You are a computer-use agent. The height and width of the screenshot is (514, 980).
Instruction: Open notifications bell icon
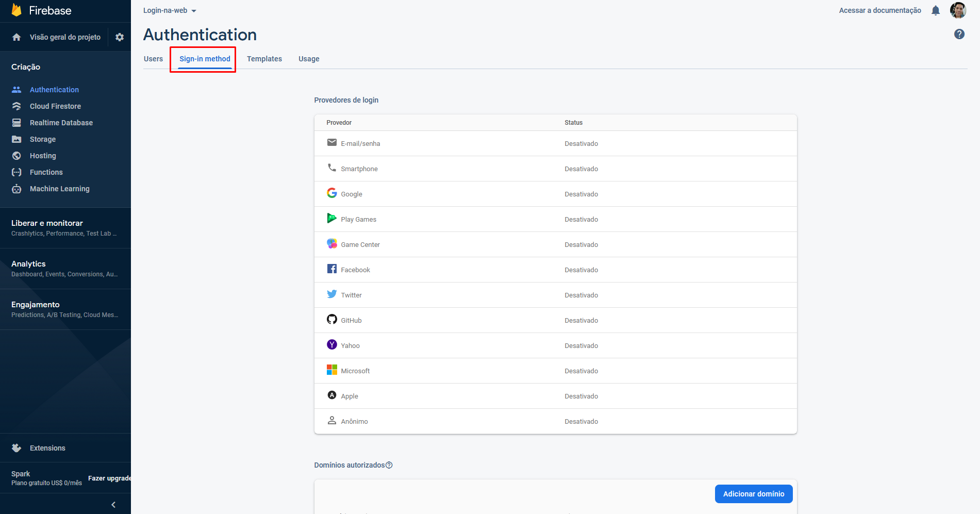pyautogui.click(x=936, y=10)
